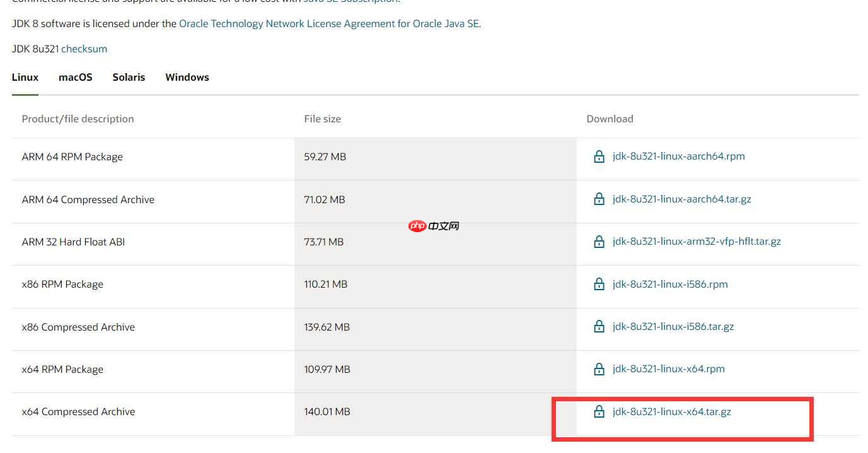This screenshot has height=453, width=868.
Task: Download jdk-8u321-linux-aarch64.rpm file link
Action: 678,156
